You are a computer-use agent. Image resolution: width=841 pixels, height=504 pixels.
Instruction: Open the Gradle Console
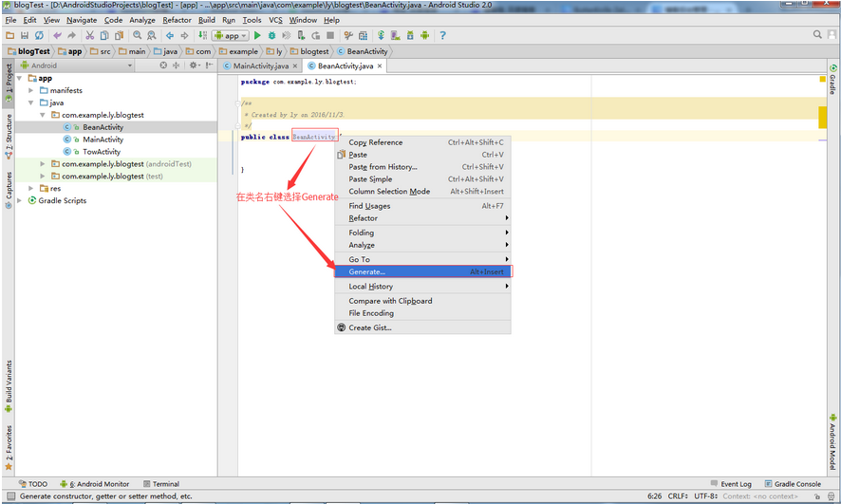point(793,484)
